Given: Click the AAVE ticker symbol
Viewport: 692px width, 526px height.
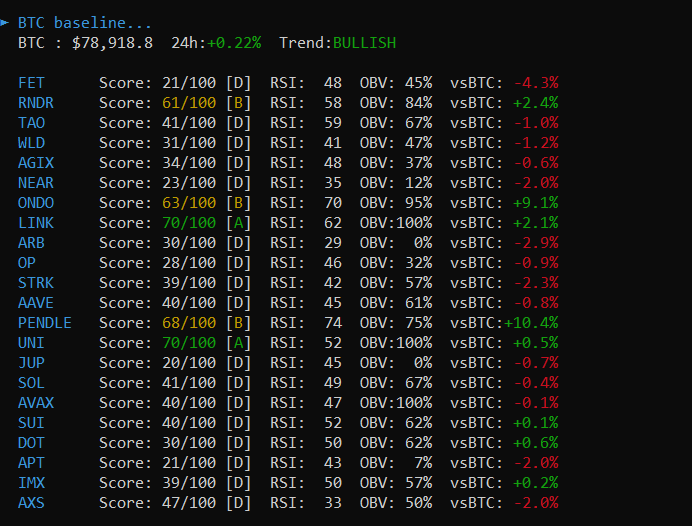Looking at the screenshot, I should point(36,303).
